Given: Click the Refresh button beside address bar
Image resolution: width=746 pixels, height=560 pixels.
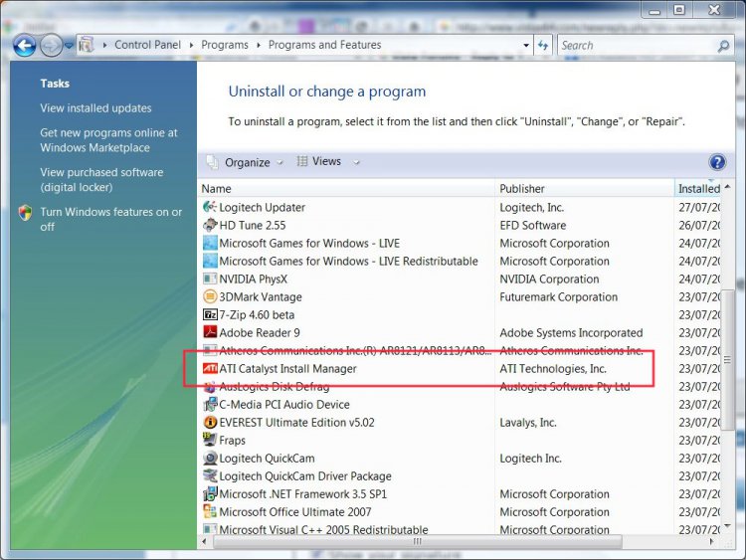Looking at the screenshot, I should (543, 45).
